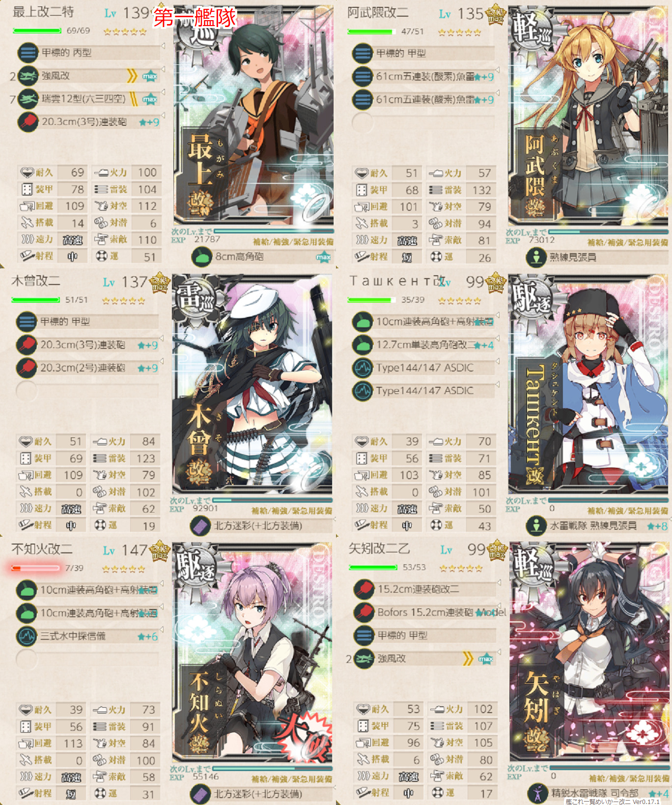Click the green icon beside 8cm高角砲

[x=201, y=257]
